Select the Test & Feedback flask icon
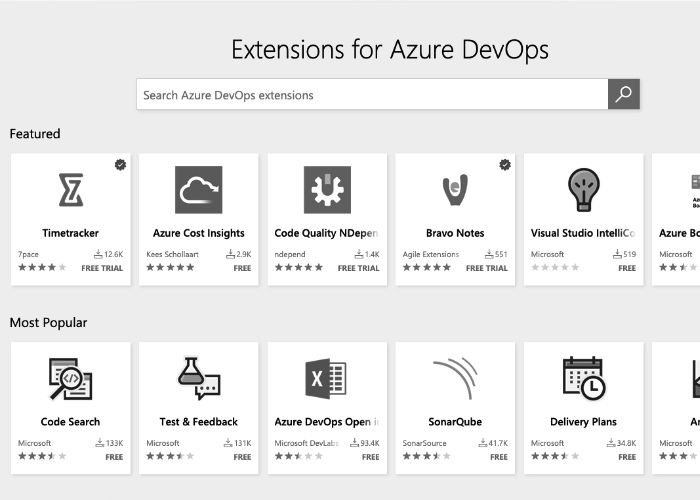 point(198,378)
